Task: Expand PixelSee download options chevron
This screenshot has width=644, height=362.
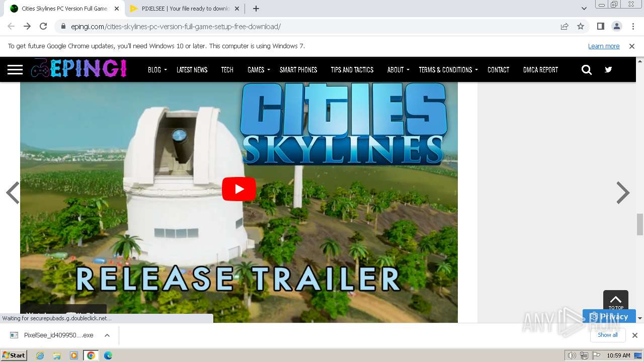Action: pos(107,335)
